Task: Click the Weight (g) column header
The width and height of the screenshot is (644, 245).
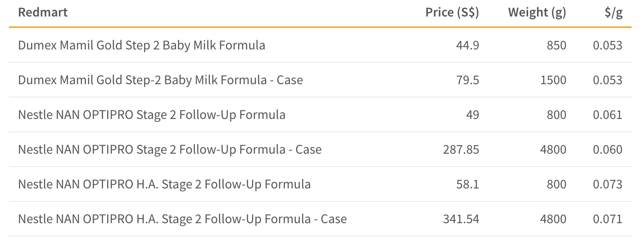Action: click(537, 12)
